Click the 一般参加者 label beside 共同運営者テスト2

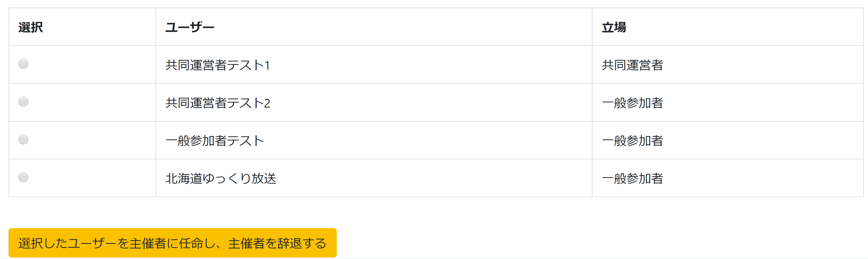click(x=632, y=103)
